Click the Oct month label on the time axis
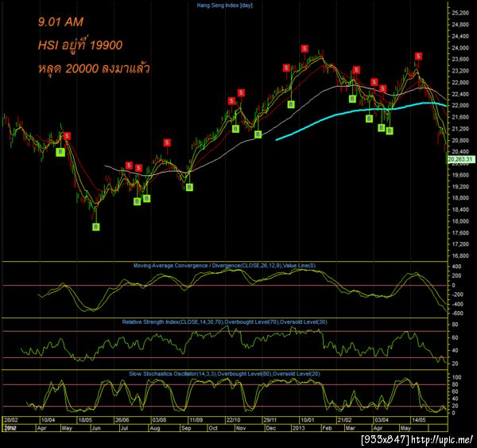Image resolution: width=477 pixels, height=448 pixels. (213, 428)
